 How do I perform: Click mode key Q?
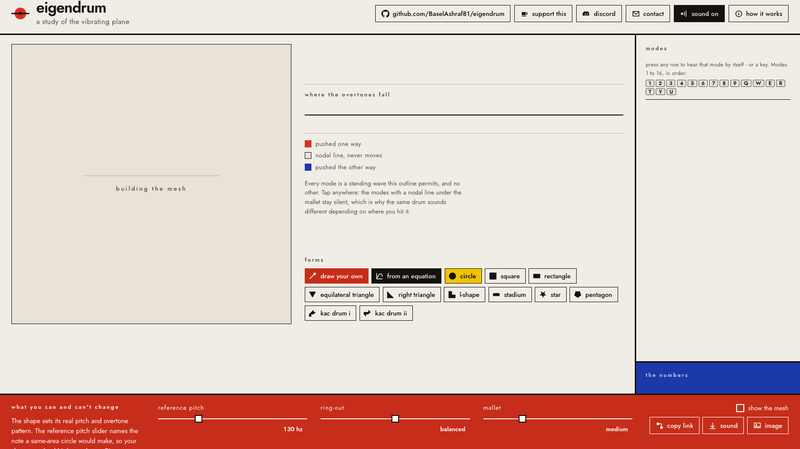[x=746, y=83]
